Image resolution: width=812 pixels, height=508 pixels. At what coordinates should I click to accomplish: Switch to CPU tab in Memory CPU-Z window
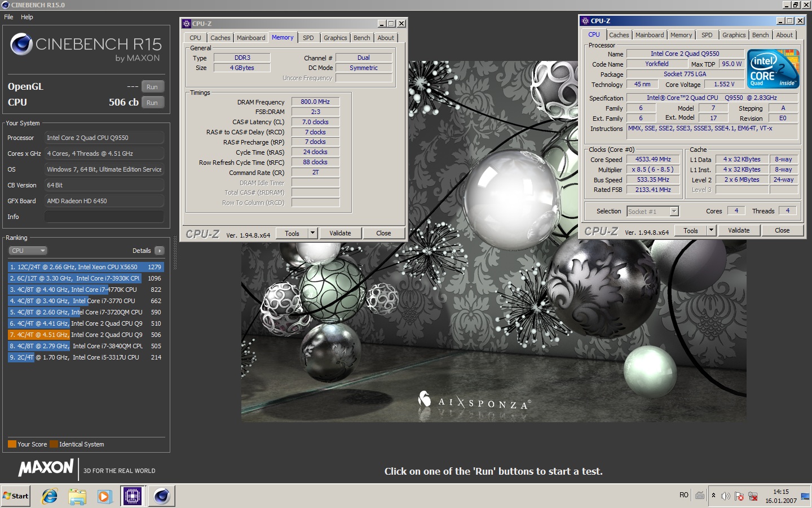coord(195,38)
